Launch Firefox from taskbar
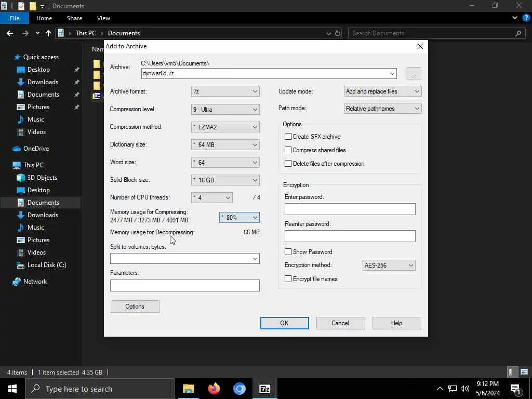 click(x=214, y=389)
